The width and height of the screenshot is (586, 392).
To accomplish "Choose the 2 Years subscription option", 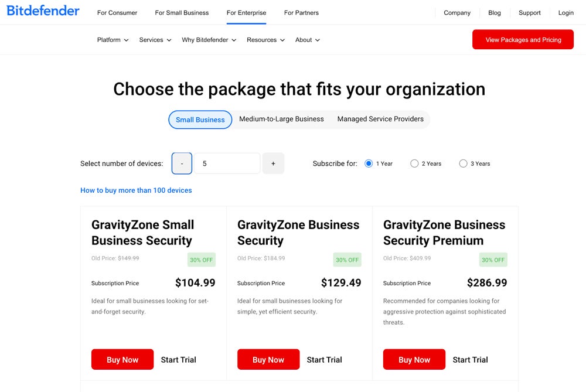I will tap(414, 163).
